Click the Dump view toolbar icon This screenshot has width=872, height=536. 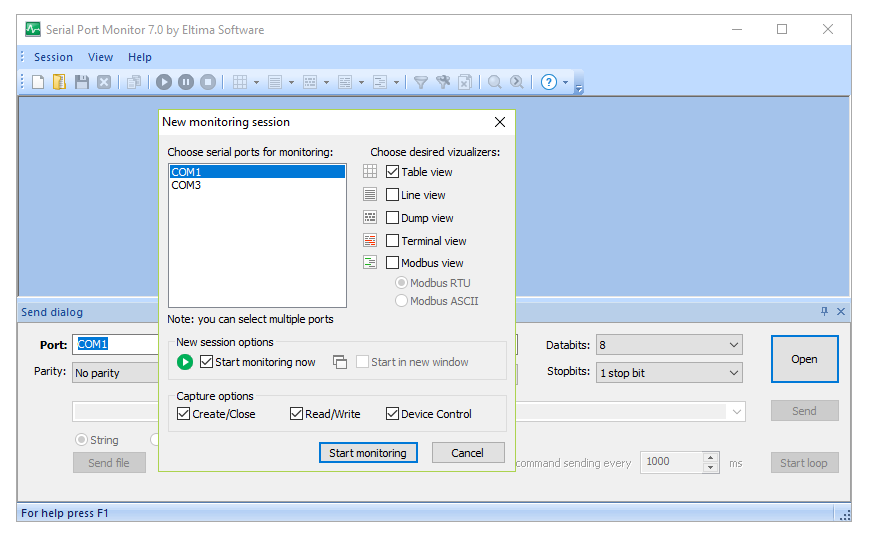pyautogui.click(x=310, y=82)
